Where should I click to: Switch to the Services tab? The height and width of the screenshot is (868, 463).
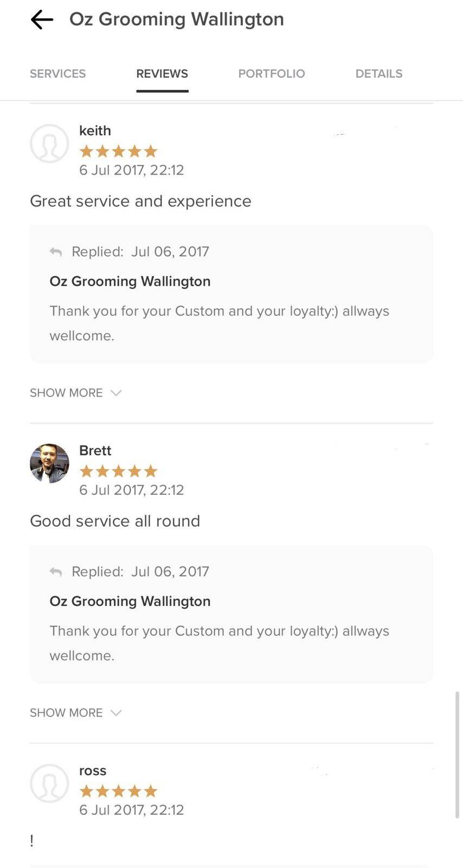57,74
